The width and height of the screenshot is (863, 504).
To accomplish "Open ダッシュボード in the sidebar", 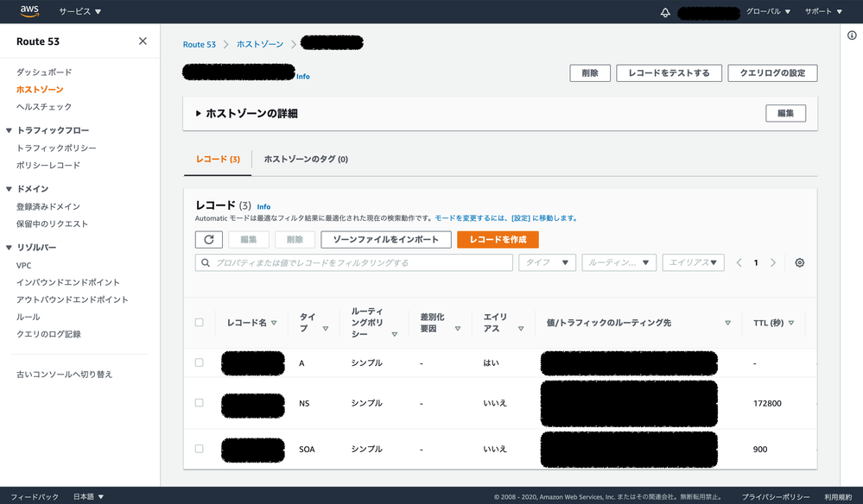I will (44, 72).
